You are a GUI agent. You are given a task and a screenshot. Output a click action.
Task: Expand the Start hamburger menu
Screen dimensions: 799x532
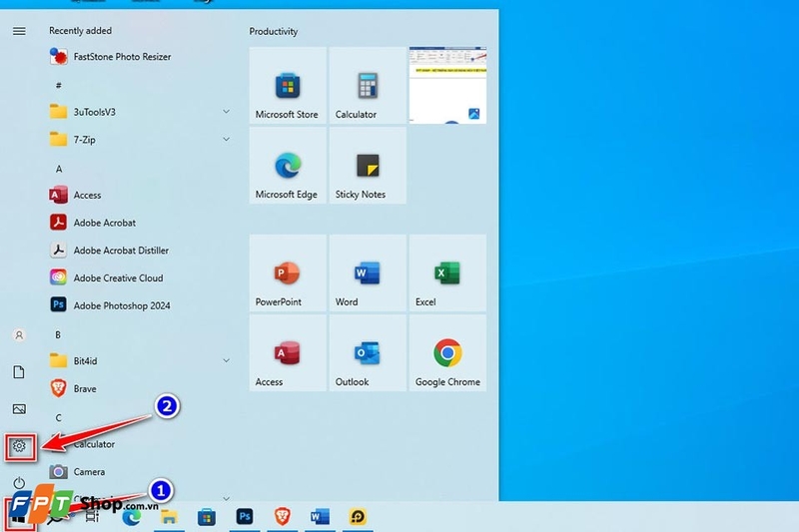19,31
